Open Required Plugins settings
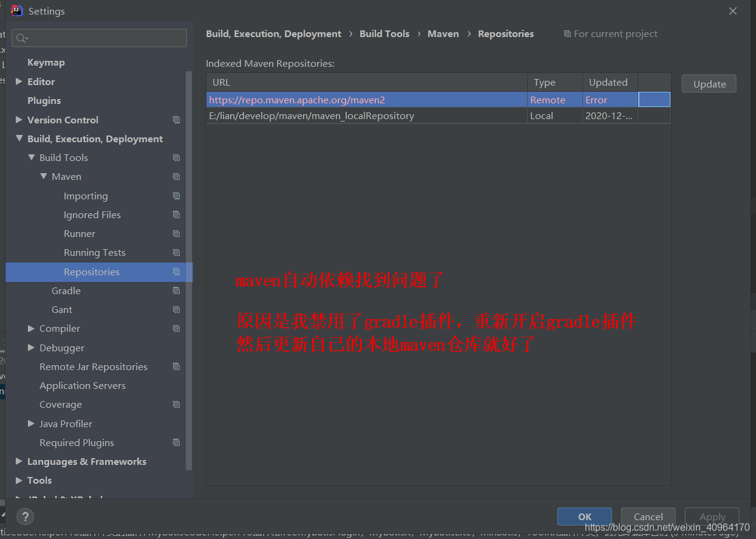Screen dimensions: 756x539 77,442
